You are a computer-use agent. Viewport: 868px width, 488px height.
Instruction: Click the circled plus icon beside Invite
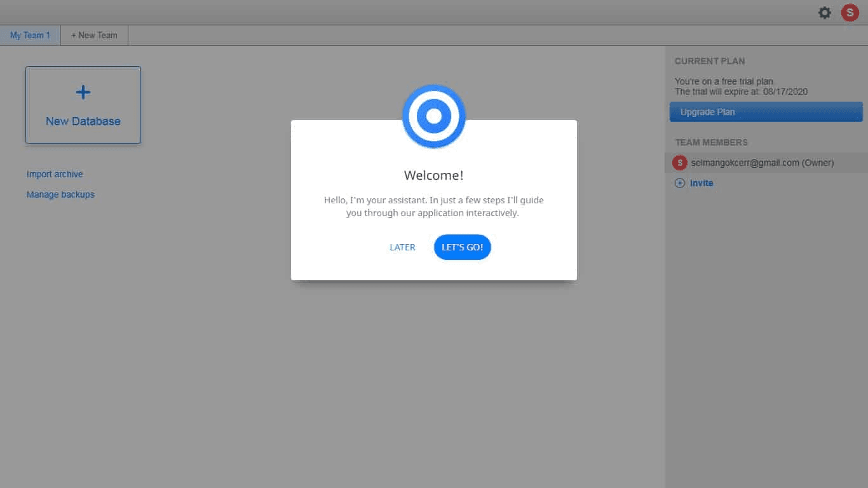680,183
